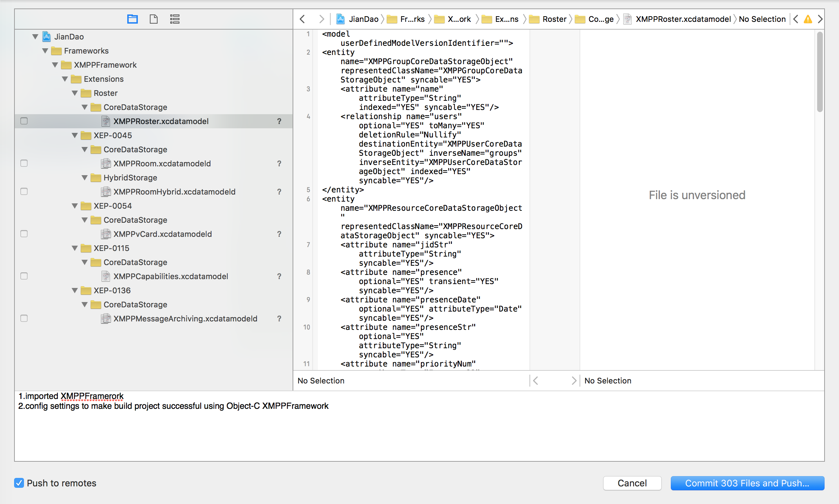Switch to flat file view icon
839x504 pixels.
coord(153,19)
